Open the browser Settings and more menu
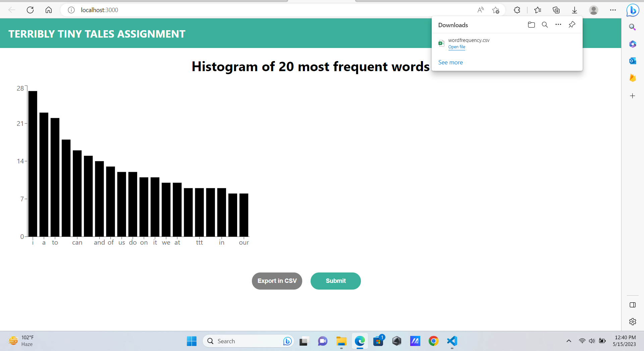This screenshot has height=351, width=644. (613, 10)
